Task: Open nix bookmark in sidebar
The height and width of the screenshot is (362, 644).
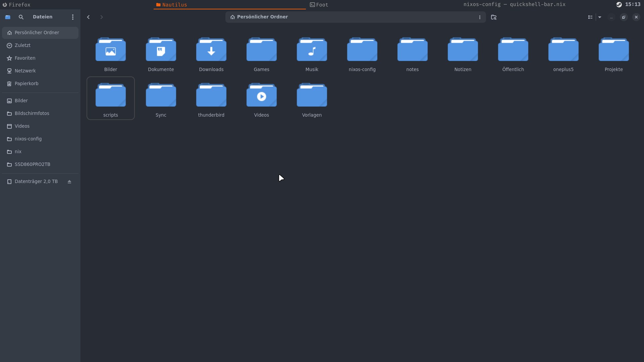Action: click(x=40, y=152)
